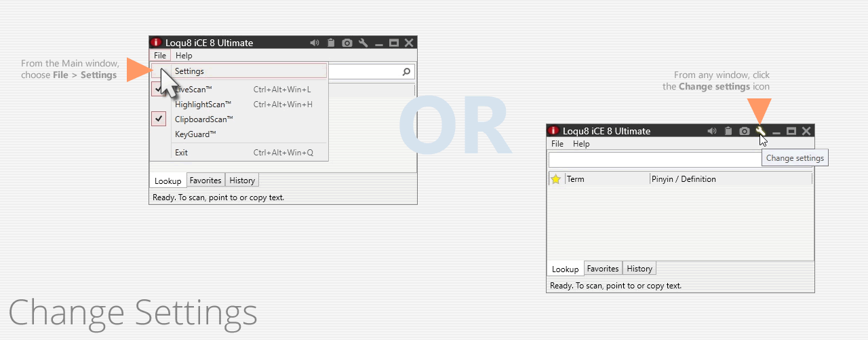Click the red Loqu8 logo in the window with open File menu
Screen dimensions: 868x340
pos(156,42)
